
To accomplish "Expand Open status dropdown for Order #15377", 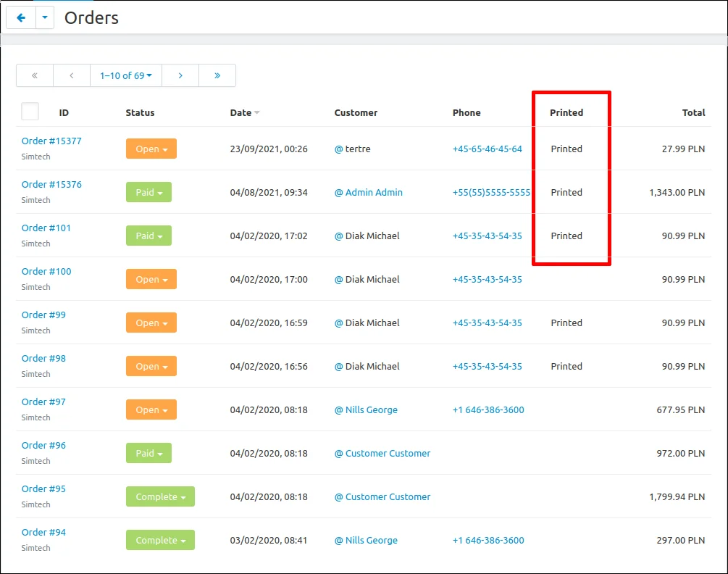I will coord(151,149).
